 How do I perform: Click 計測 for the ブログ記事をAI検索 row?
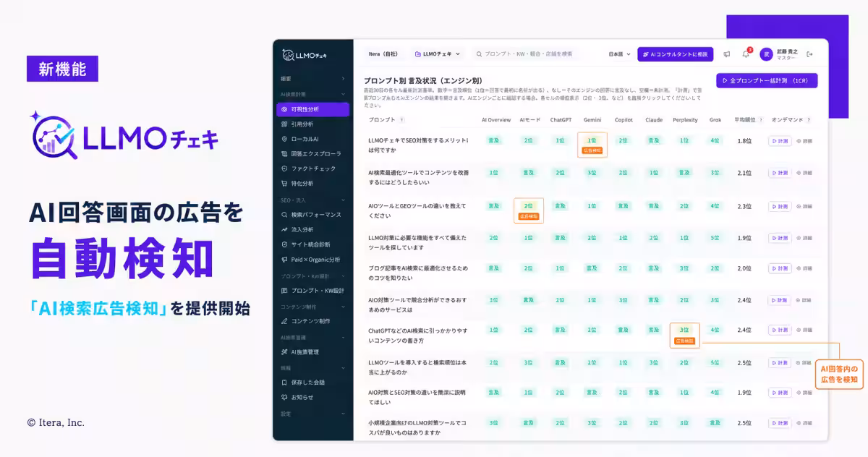pyautogui.click(x=780, y=268)
